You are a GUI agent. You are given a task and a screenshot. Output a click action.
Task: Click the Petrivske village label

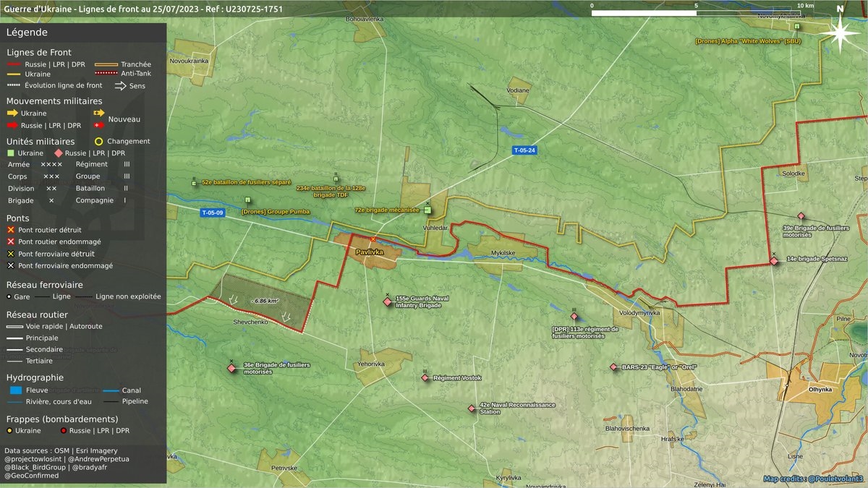click(x=284, y=468)
